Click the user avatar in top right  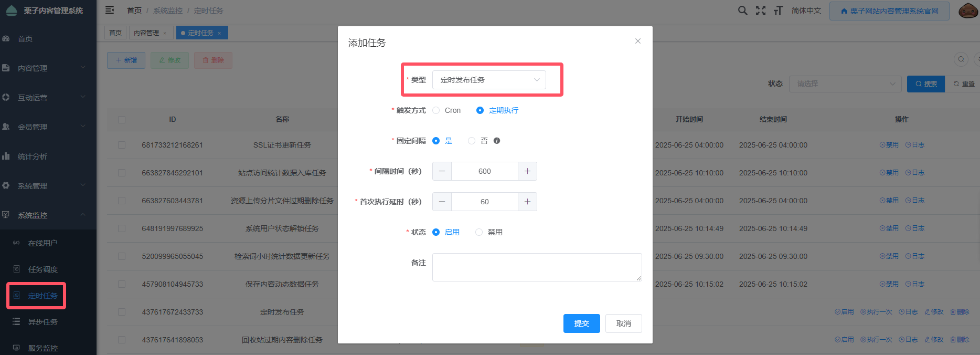tap(967, 11)
